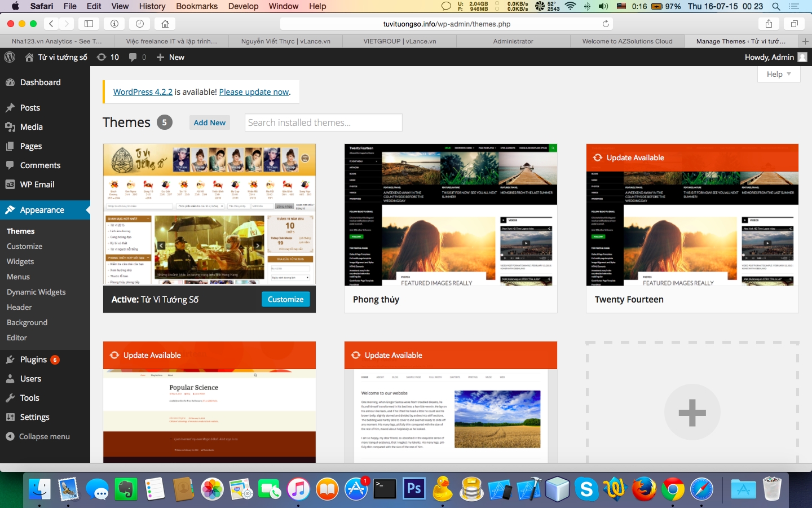Click in Search installed themes field

coord(323,122)
